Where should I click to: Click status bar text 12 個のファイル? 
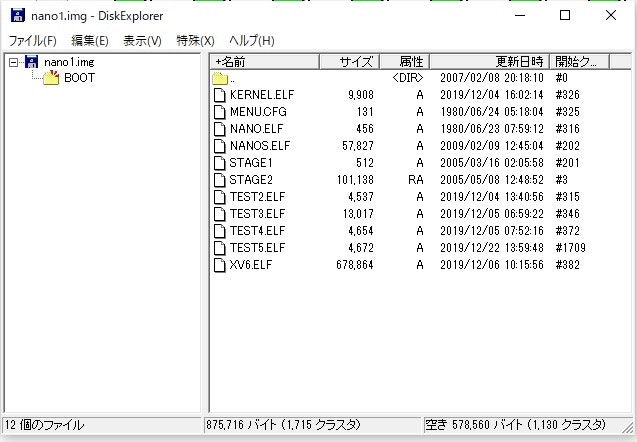pyautogui.click(x=44, y=425)
